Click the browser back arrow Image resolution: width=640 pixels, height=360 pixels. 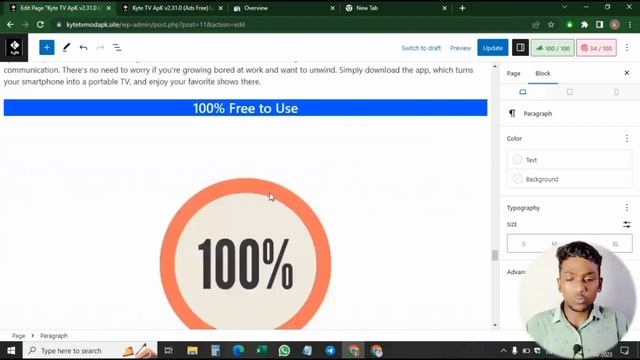(x=10, y=24)
